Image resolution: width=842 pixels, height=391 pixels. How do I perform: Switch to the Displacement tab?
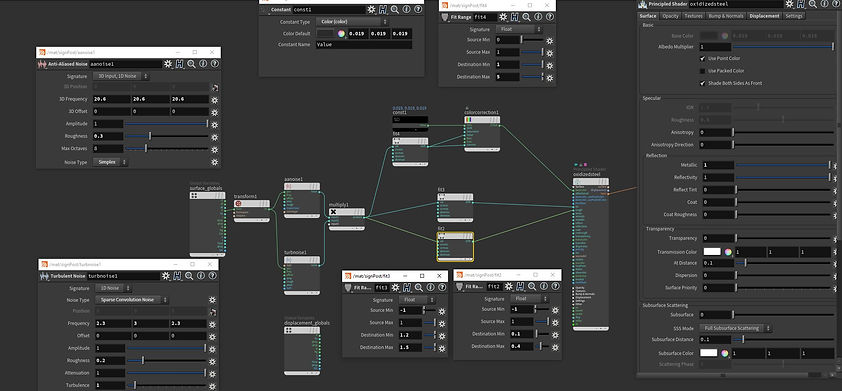765,16
